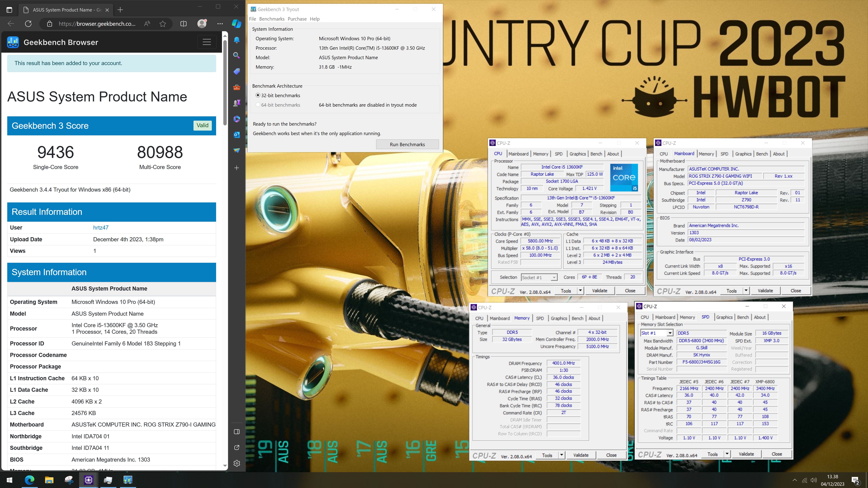This screenshot has height=488, width=868.
Task: Open the Edge sidebar Outlook icon
Action: (236, 135)
